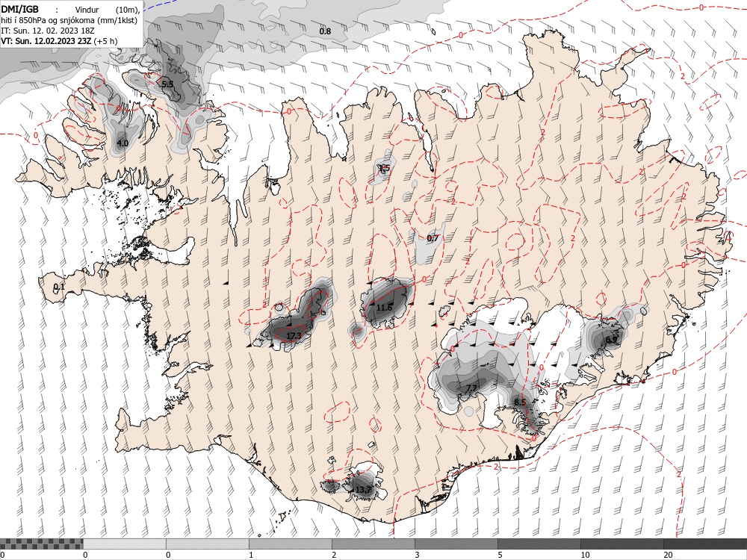Click the 'VT: Sun. 12.02.2023 23Z' valid time
This screenshot has height=560, width=747.
pos(46,41)
